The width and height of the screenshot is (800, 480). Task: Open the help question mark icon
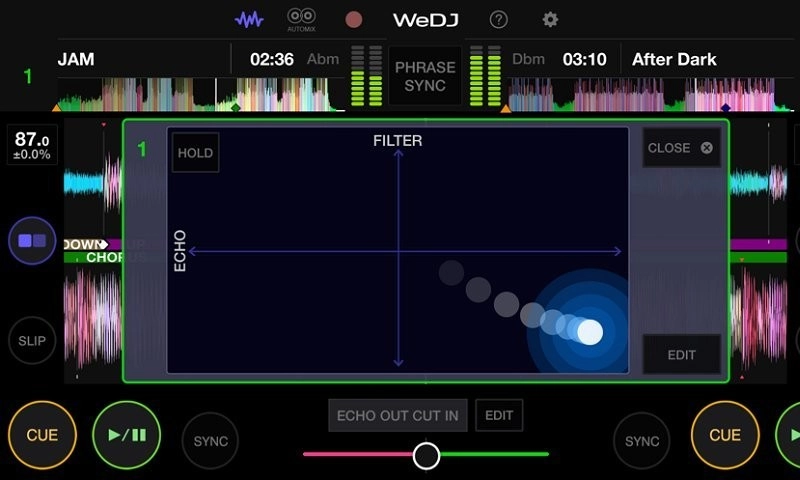pos(498,20)
